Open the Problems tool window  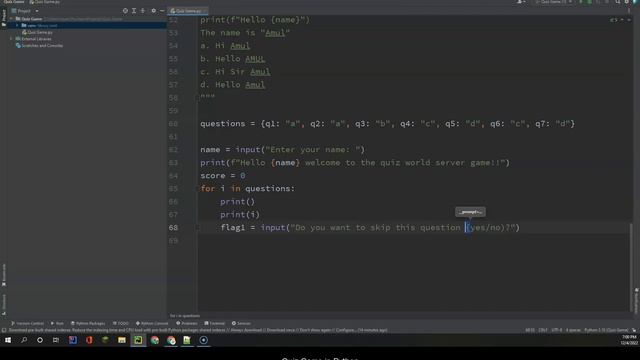[x=187, y=323]
